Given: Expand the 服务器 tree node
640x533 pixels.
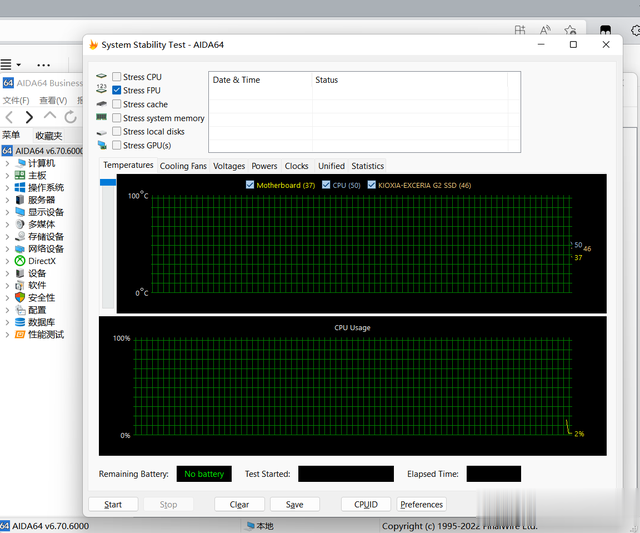Looking at the screenshot, I should (7, 200).
